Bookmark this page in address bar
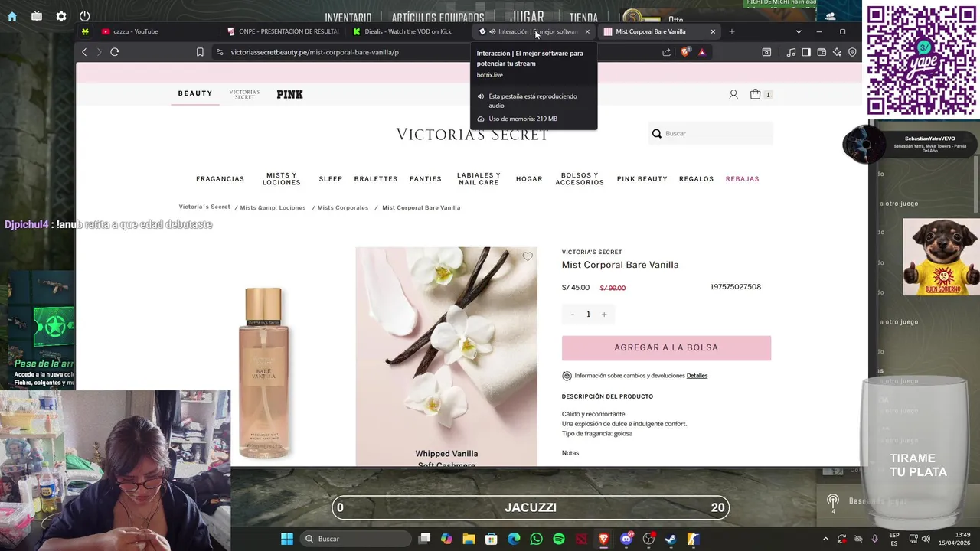Viewport: 980px width, 551px height. pos(200,52)
